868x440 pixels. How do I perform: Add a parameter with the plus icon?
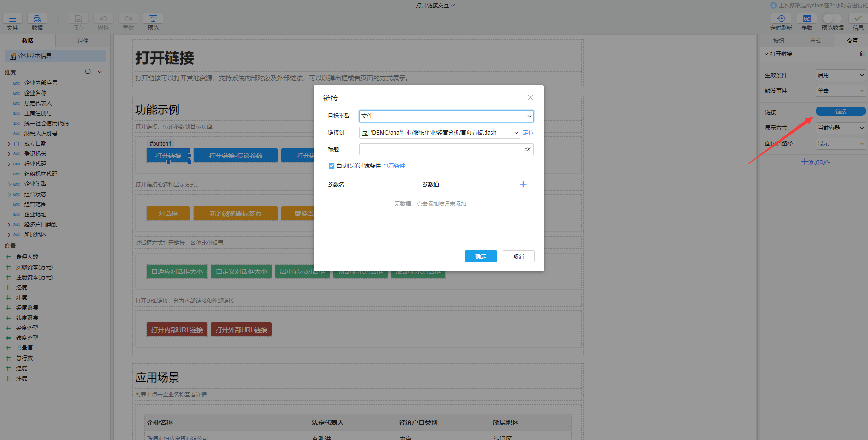tap(523, 184)
